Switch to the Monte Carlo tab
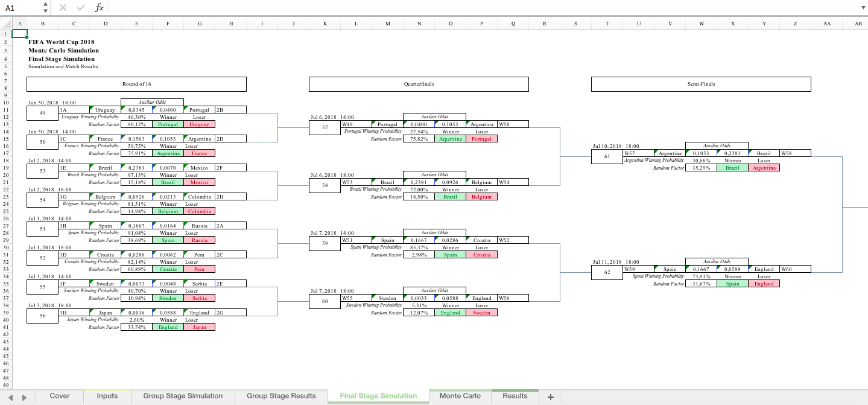The width and height of the screenshot is (868, 405). [460, 396]
